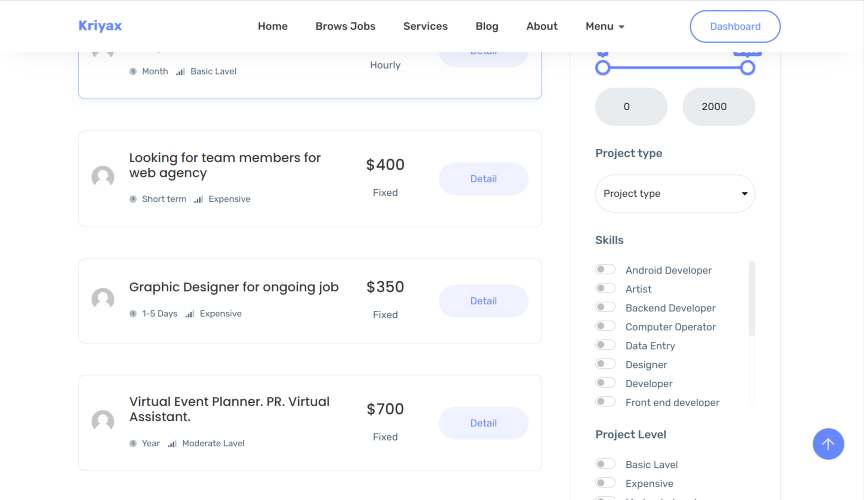The width and height of the screenshot is (864, 500).
Task: Open the Dashboard
Action: click(735, 26)
